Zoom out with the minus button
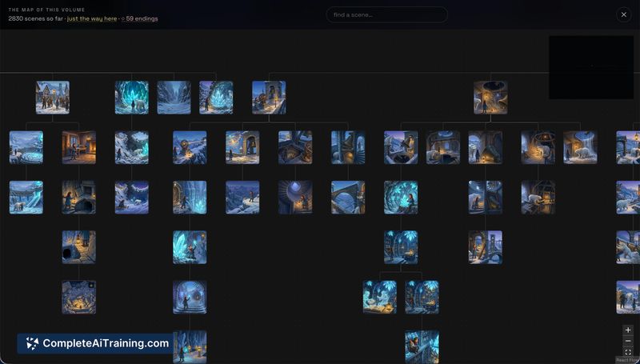This screenshot has width=640, height=364. [x=628, y=341]
